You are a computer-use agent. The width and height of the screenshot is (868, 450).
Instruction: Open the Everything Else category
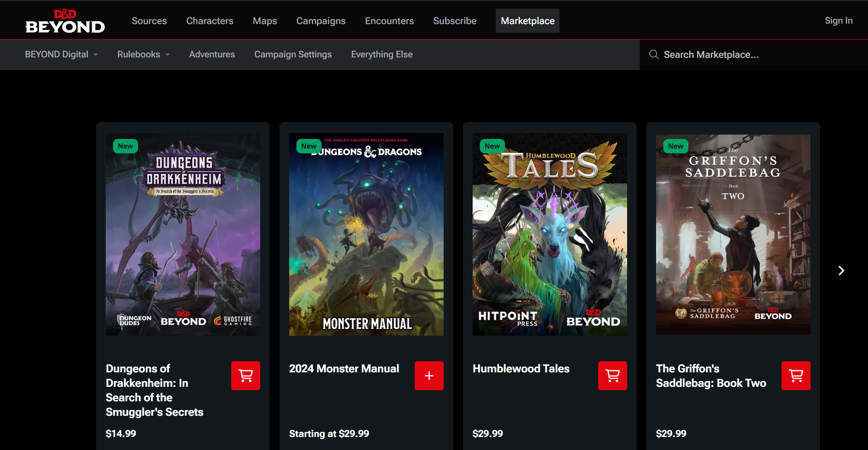click(382, 55)
